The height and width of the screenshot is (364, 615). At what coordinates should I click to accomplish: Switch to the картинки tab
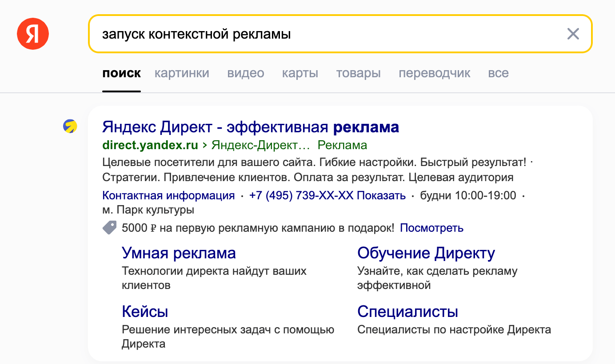pyautogui.click(x=182, y=73)
